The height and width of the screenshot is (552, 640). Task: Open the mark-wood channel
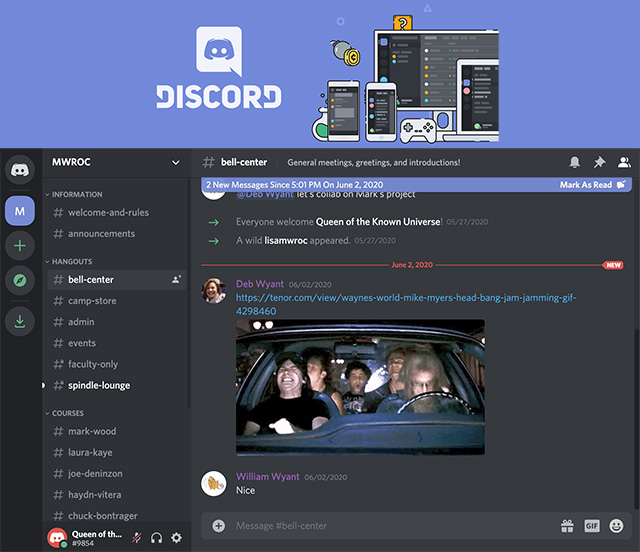pyautogui.click(x=117, y=431)
